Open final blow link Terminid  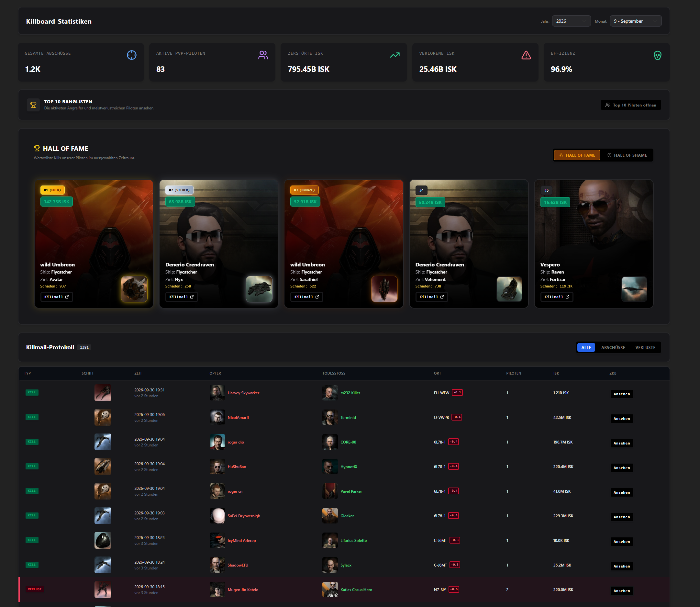pyautogui.click(x=348, y=418)
